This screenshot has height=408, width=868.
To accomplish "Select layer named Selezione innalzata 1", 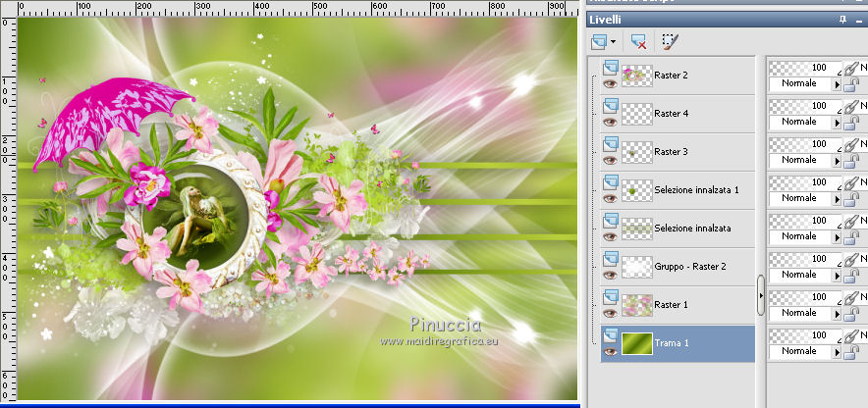I will pos(696,189).
